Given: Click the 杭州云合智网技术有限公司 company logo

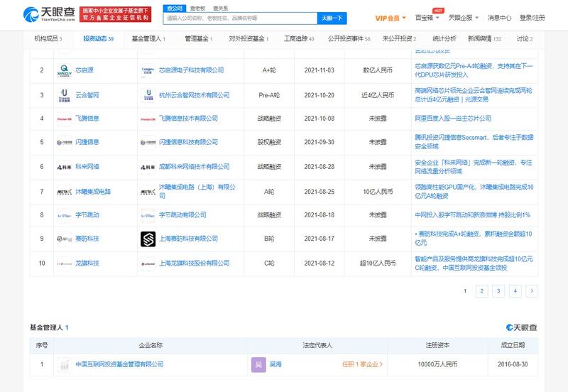Looking at the screenshot, I should pos(148,95).
